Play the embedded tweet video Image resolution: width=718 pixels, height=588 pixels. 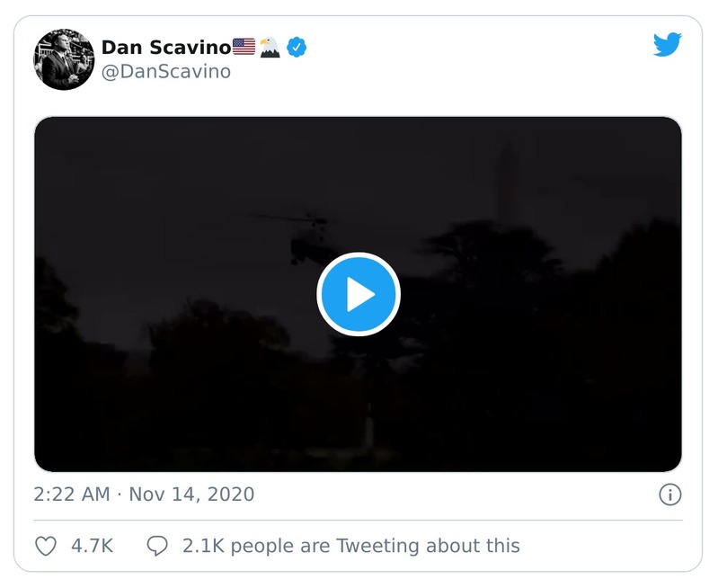pos(358,294)
